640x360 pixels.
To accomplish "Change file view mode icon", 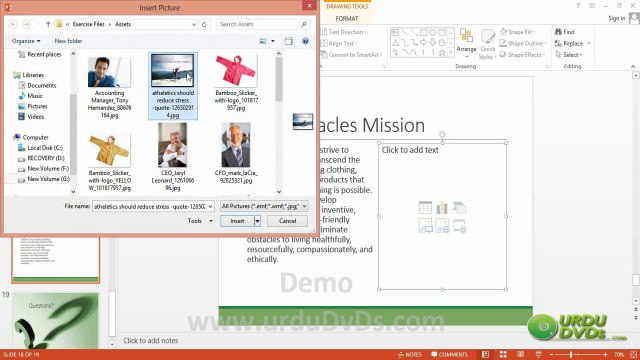I will [263, 41].
